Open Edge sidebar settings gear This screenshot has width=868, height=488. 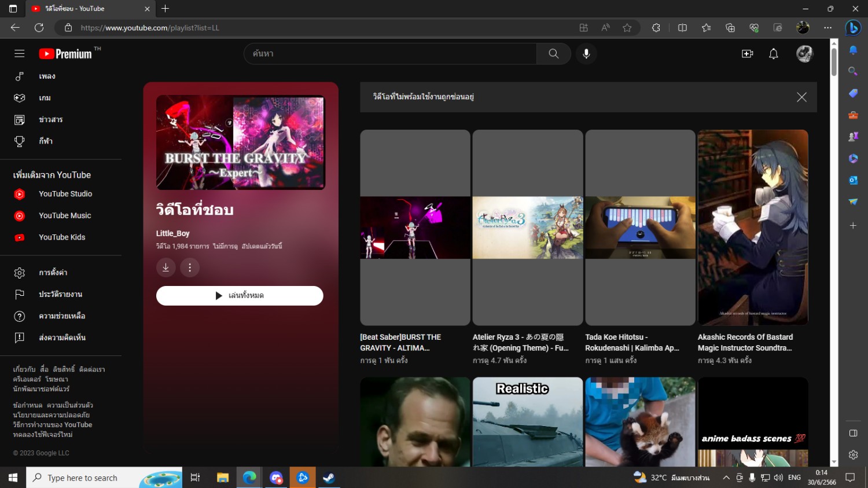point(853,455)
